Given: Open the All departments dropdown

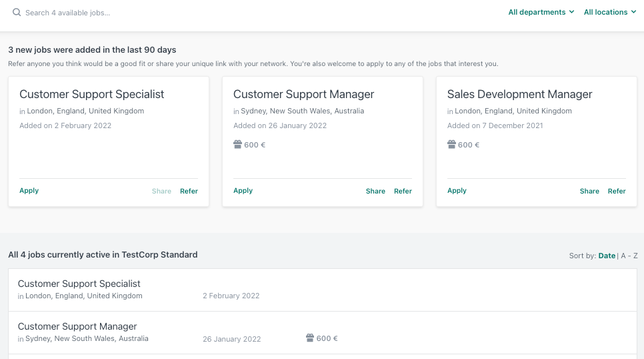Looking at the screenshot, I should (541, 12).
